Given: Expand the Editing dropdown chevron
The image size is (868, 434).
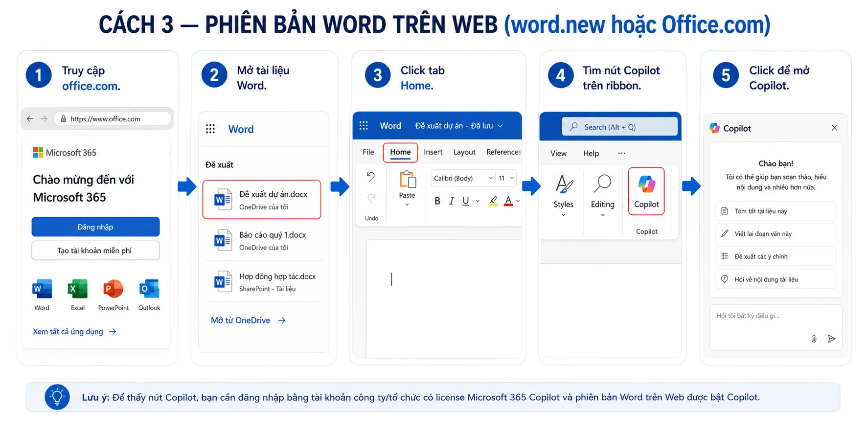Looking at the screenshot, I should coord(603,215).
